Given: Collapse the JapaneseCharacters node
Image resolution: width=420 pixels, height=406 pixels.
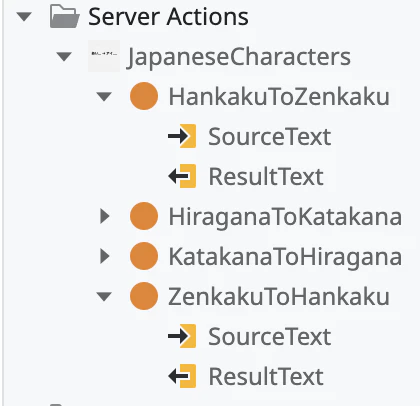Looking at the screenshot, I should point(64,57).
